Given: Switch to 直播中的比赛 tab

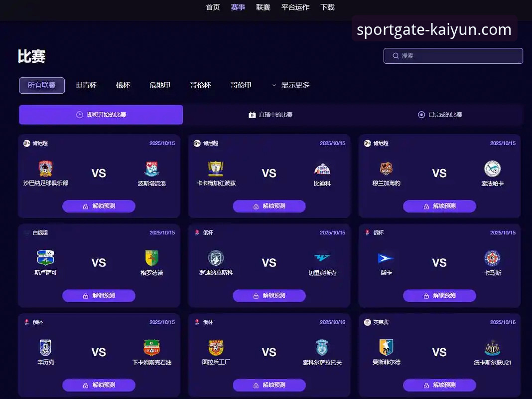Looking at the screenshot, I should click(271, 115).
